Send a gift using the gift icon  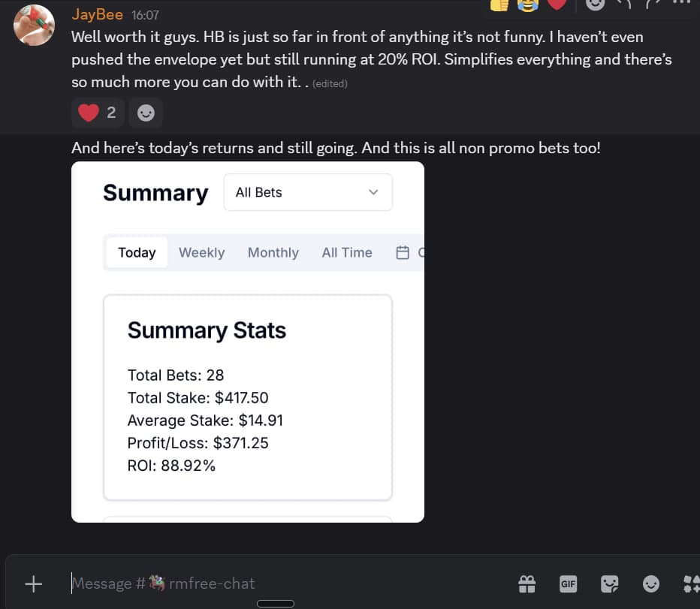[x=527, y=583]
